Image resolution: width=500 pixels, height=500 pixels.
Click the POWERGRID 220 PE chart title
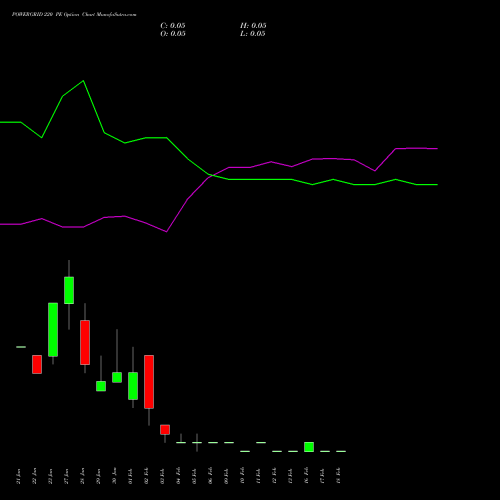pyautogui.click(x=74, y=15)
